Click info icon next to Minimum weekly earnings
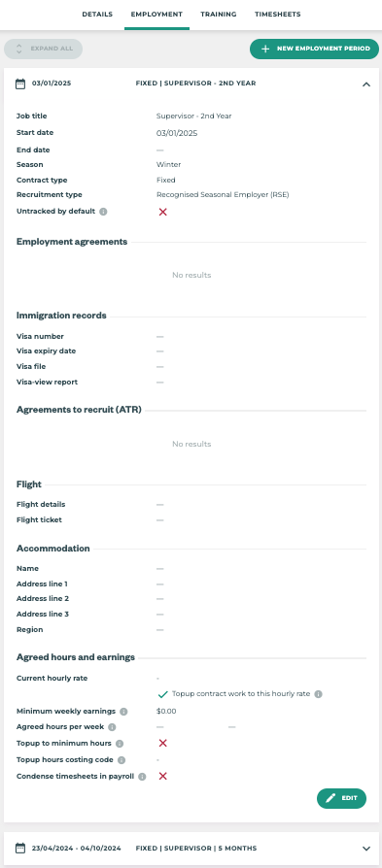Viewport: 382px width, 868px height. pos(123,712)
